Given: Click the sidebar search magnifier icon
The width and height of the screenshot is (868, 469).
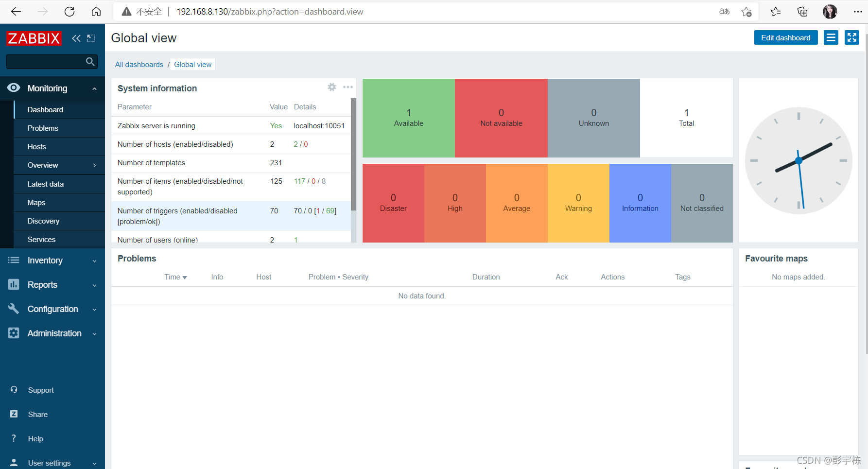Looking at the screenshot, I should (x=90, y=62).
